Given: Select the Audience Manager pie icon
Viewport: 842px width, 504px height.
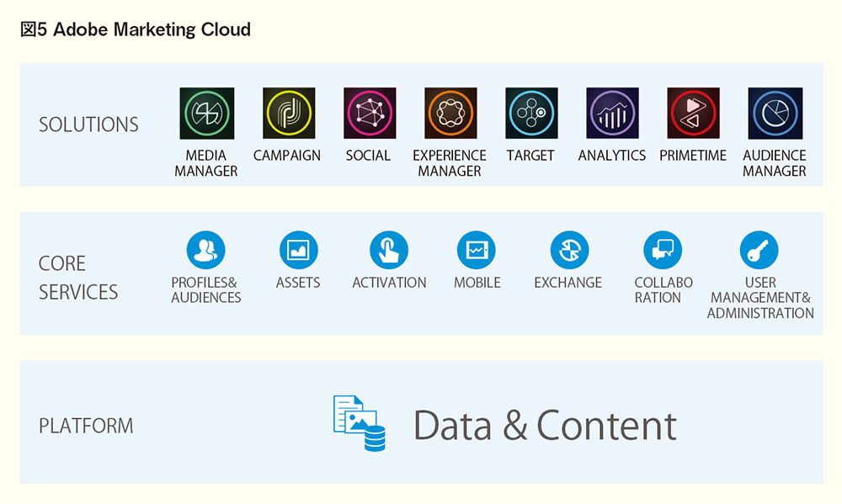Looking at the screenshot, I should click(775, 114).
